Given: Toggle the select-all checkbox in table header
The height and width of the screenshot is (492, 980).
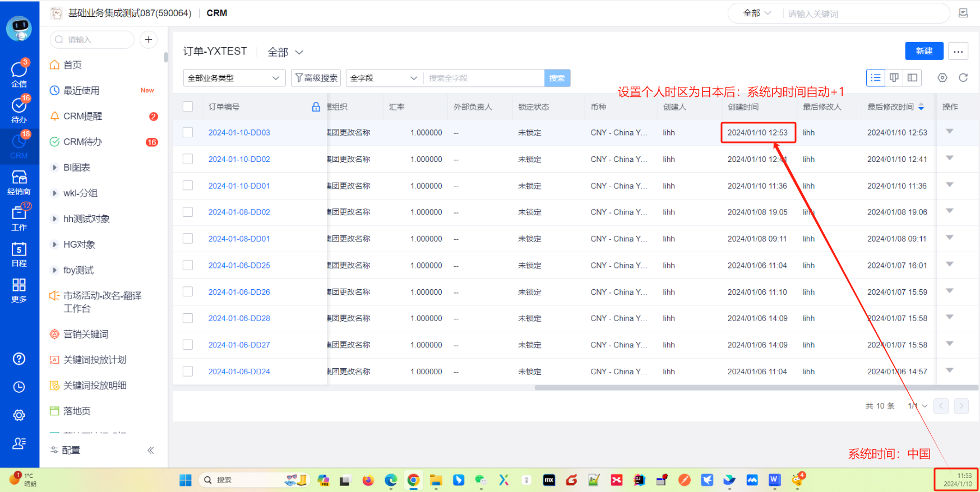Looking at the screenshot, I should (188, 106).
